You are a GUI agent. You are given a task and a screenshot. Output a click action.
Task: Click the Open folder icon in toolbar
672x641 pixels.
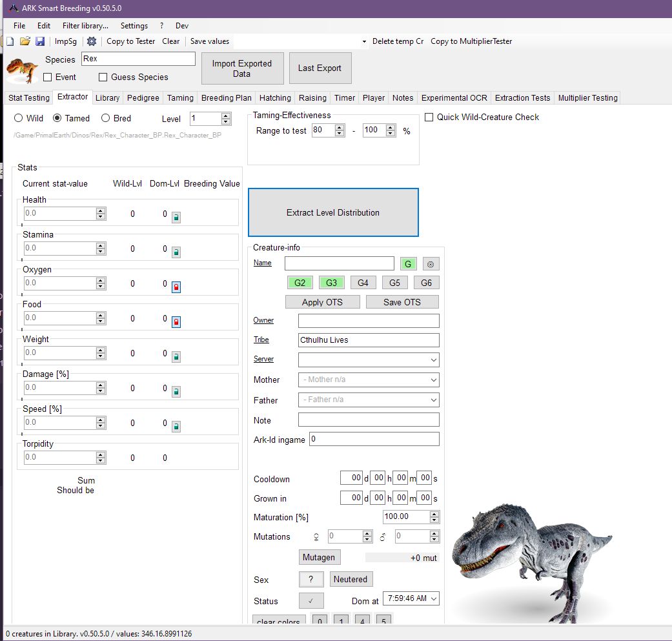[25, 41]
